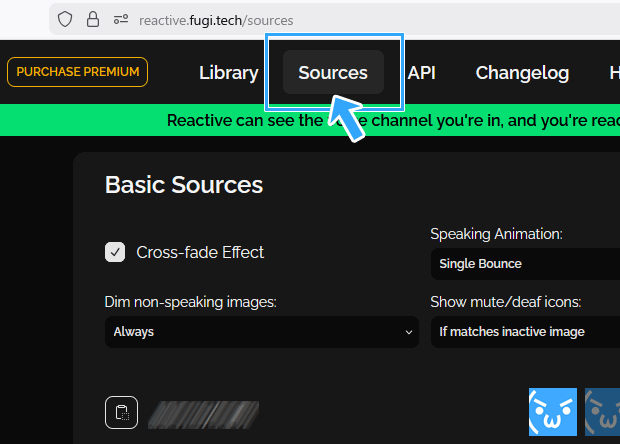This screenshot has width=620, height=444.
Task: Click the Speaking Animation label
Action: 496,234
